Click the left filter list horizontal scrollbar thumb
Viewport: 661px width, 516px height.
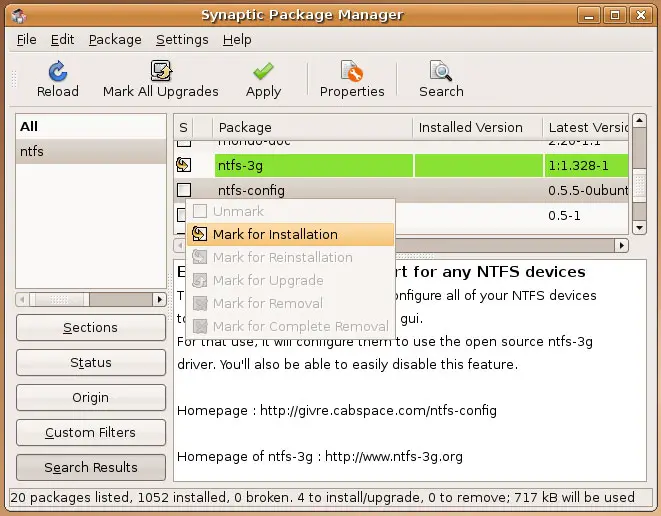pos(59,300)
